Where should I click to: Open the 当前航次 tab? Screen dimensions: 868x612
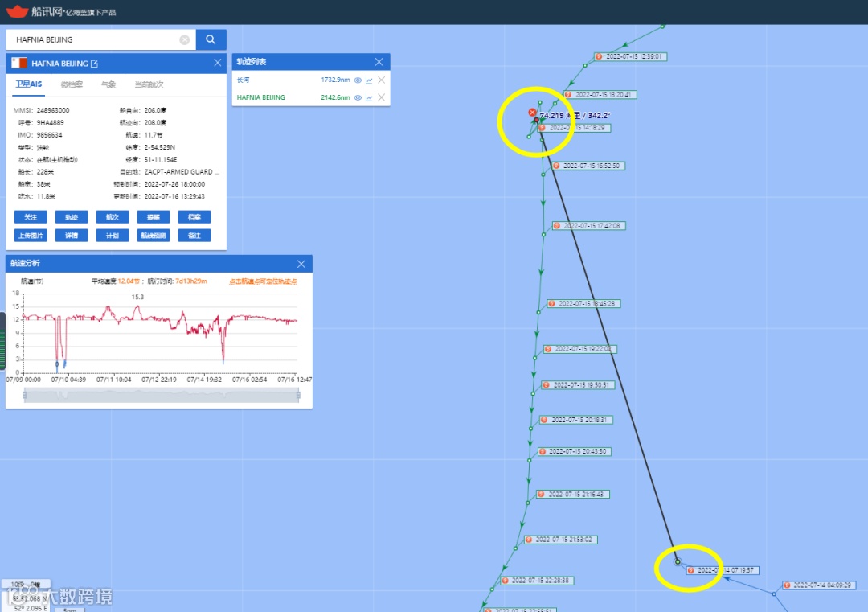[x=149, y=84]
